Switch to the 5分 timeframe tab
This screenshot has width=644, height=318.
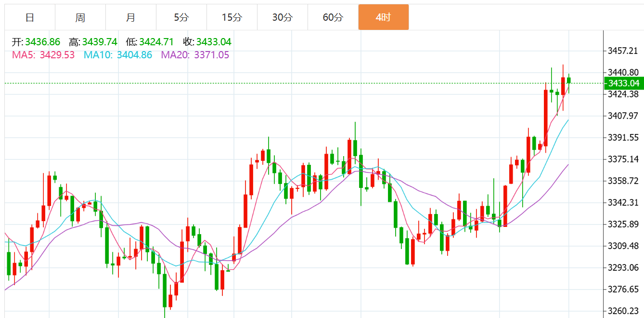click(x=181, y=17)
